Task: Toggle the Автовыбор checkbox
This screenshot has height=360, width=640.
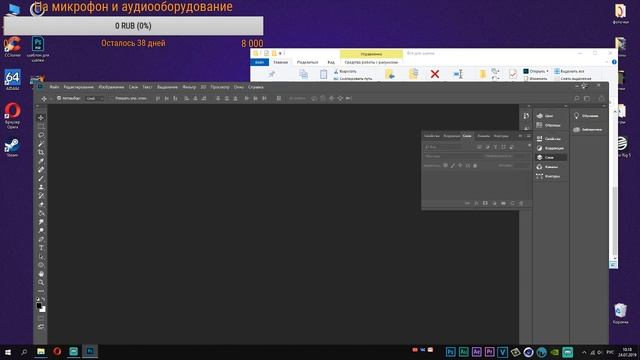Action: coord(59,98)
